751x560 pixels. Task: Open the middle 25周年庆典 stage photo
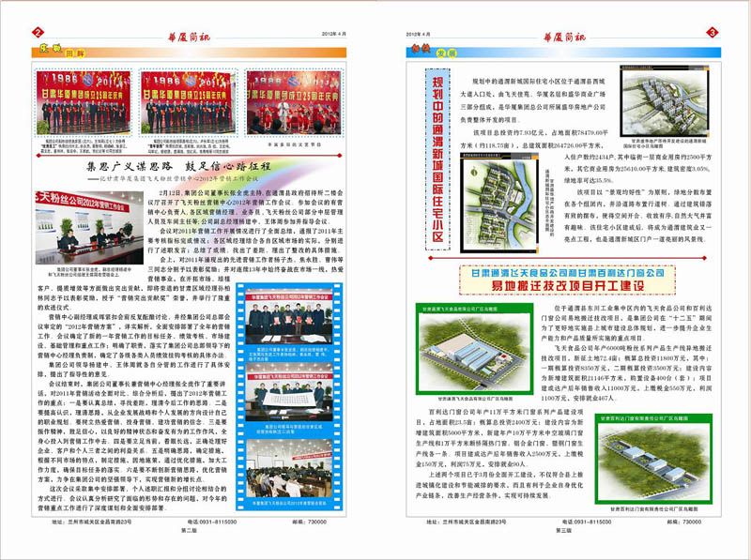coord(189,103)
